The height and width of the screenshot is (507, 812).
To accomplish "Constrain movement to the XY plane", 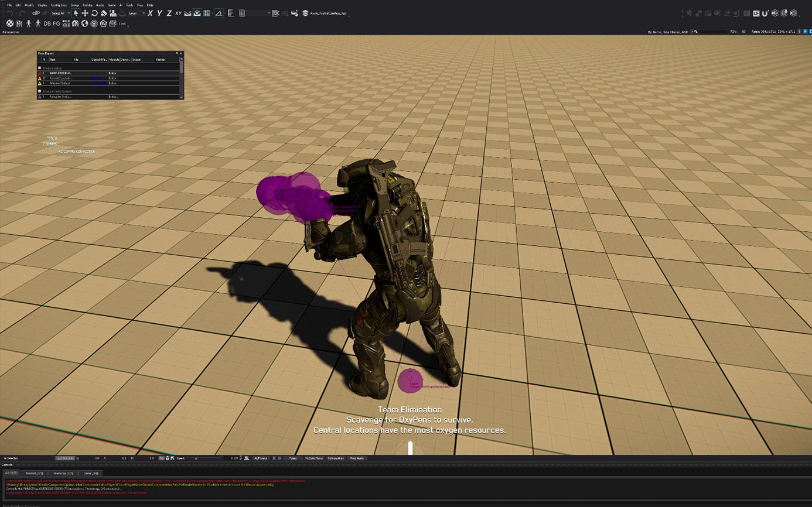I will coord(178,13).
